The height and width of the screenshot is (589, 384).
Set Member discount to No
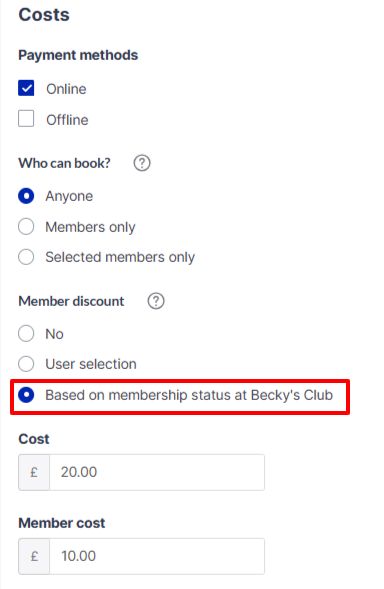tap(26, 333)
